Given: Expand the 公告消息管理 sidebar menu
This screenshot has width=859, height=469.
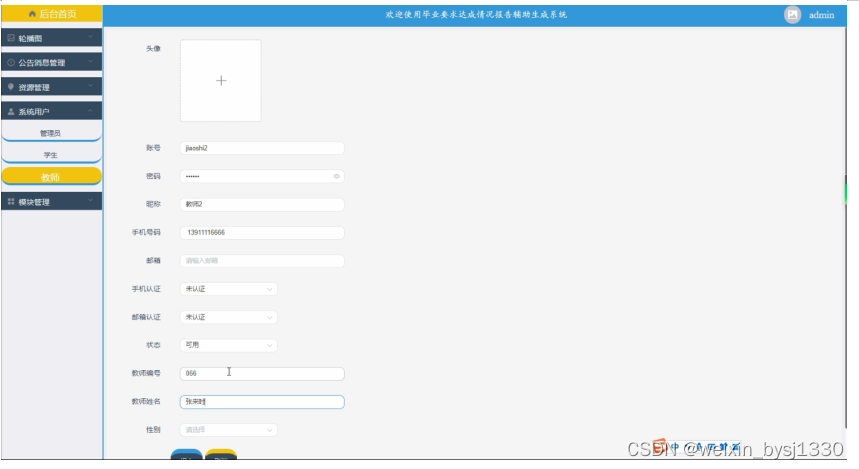Looking at the screenshot, I should point(51,62).
